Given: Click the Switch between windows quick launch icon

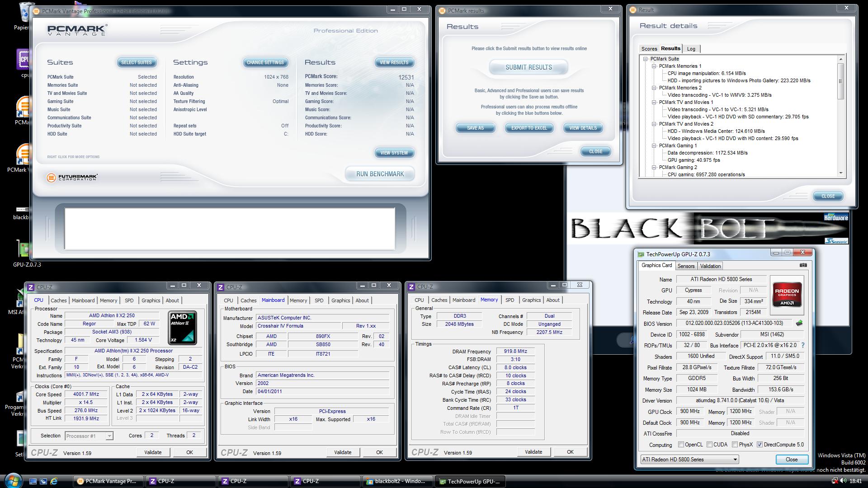Looking at the screenshot, I should (x=43, y=481).
